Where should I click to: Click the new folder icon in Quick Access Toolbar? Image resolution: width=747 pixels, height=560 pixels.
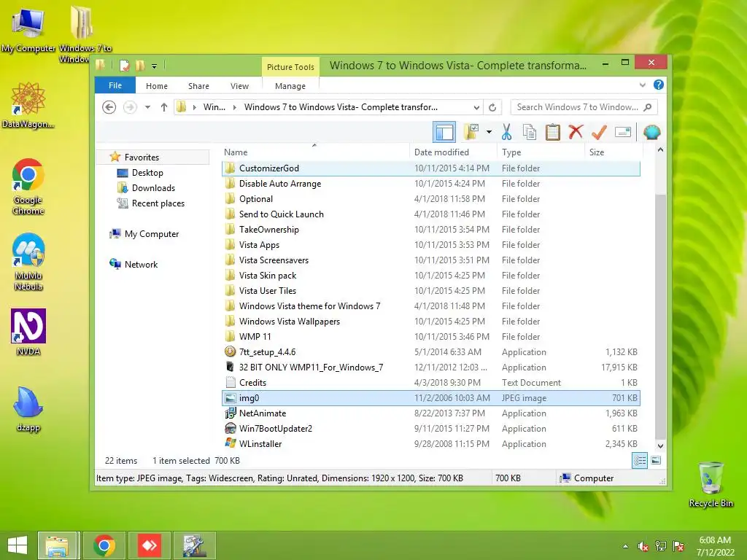click(x=139, y=65)
